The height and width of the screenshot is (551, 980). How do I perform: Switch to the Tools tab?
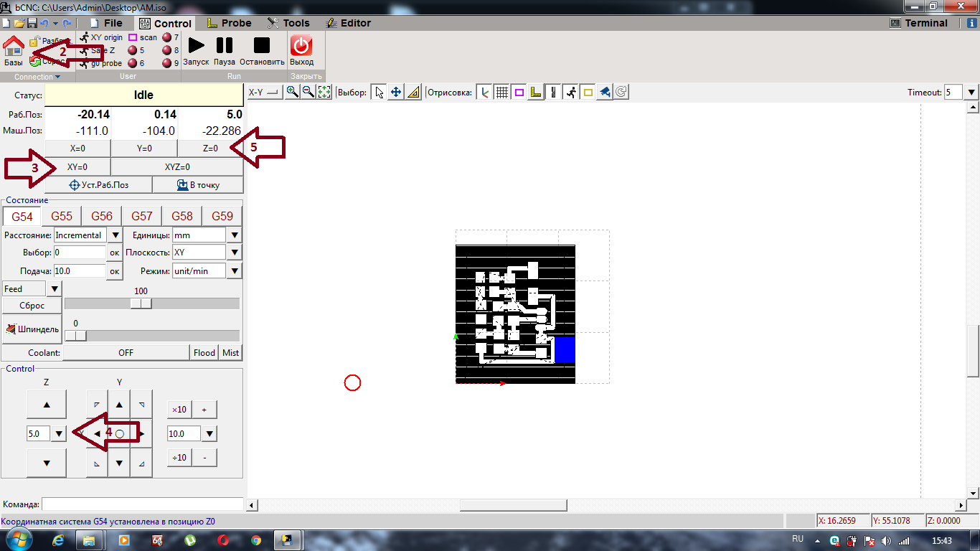(x=288, y=23)
